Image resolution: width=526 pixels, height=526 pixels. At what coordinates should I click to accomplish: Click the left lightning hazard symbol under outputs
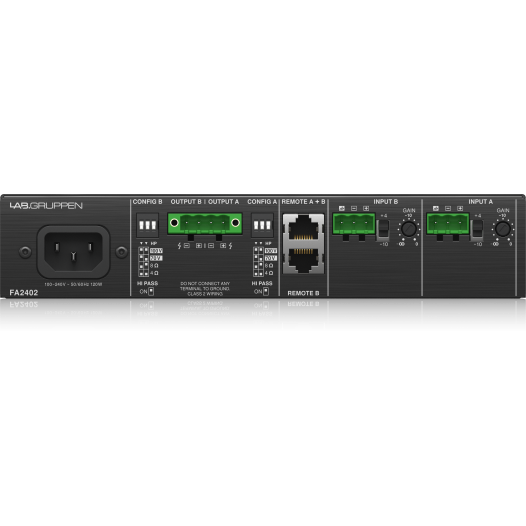pyautogui.click(x=179, y=246)
